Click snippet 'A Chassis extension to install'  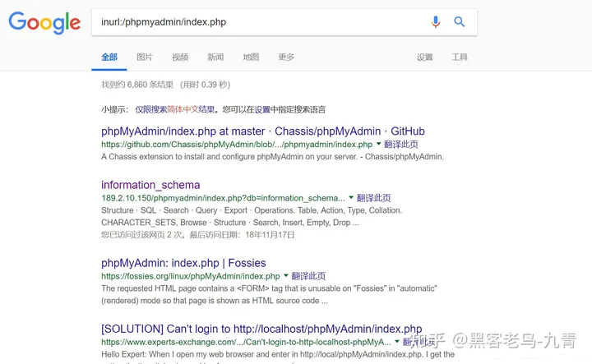click(272, 157)
